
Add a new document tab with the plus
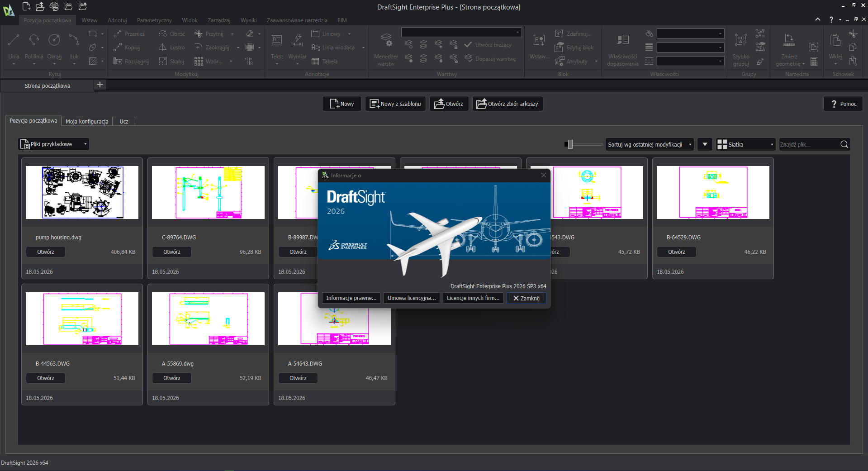[100, 85]
